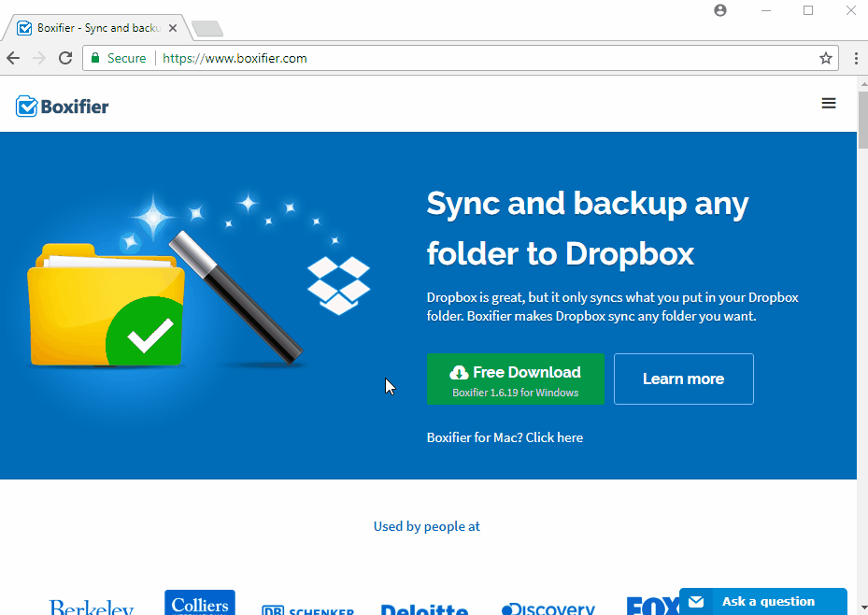
Task: Click the browser forward arrow
Action: tap(39, 58)
